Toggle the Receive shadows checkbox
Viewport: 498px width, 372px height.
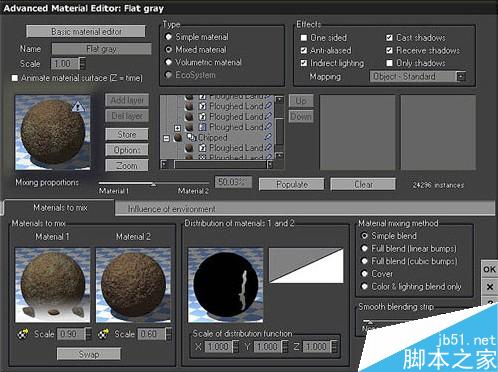click(389, 50)
